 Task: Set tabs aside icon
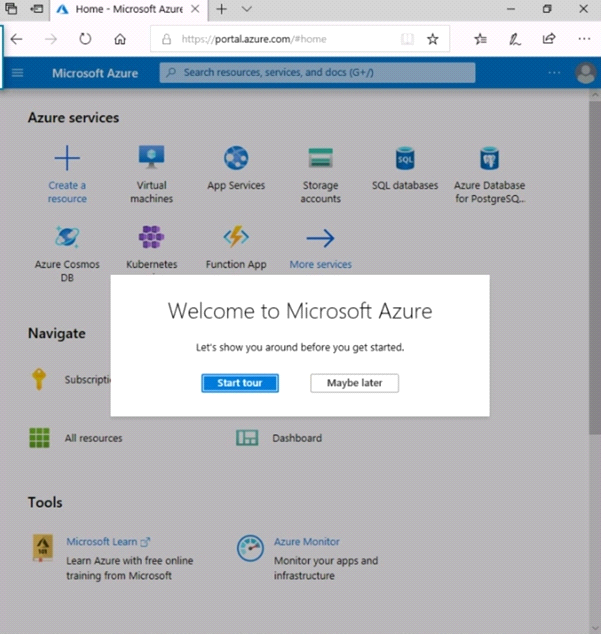click(x=37, y=9)
